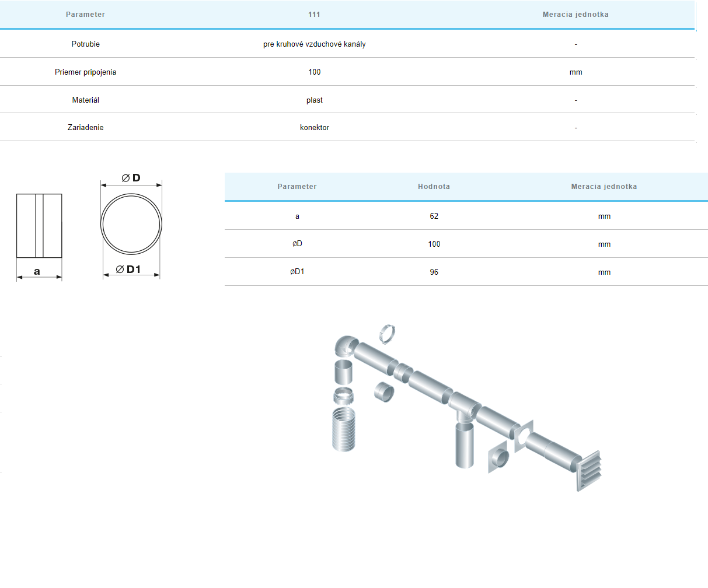This screenshot has width=708, height=588.
Task: Click the circular front-view diameter drawing
Action: (x=131, y=225)
